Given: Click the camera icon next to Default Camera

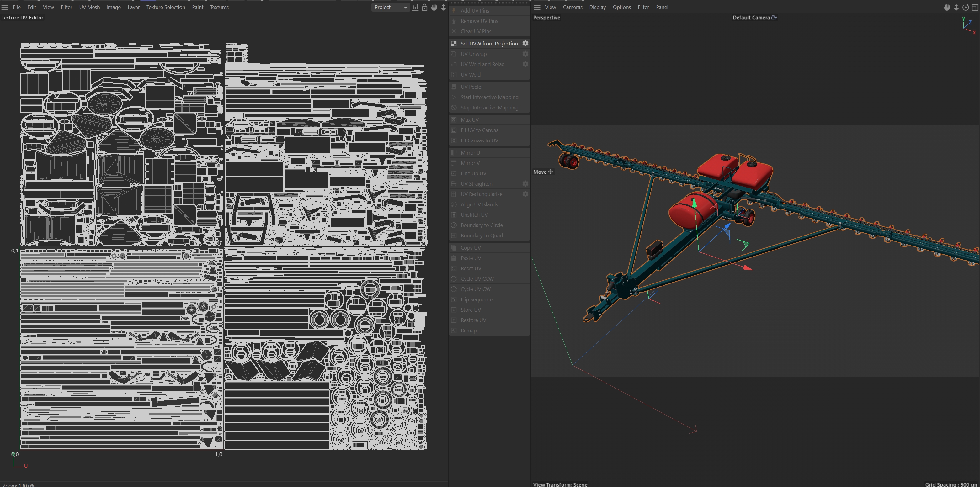Looking at the screenshot, I should tap(774, 18).
